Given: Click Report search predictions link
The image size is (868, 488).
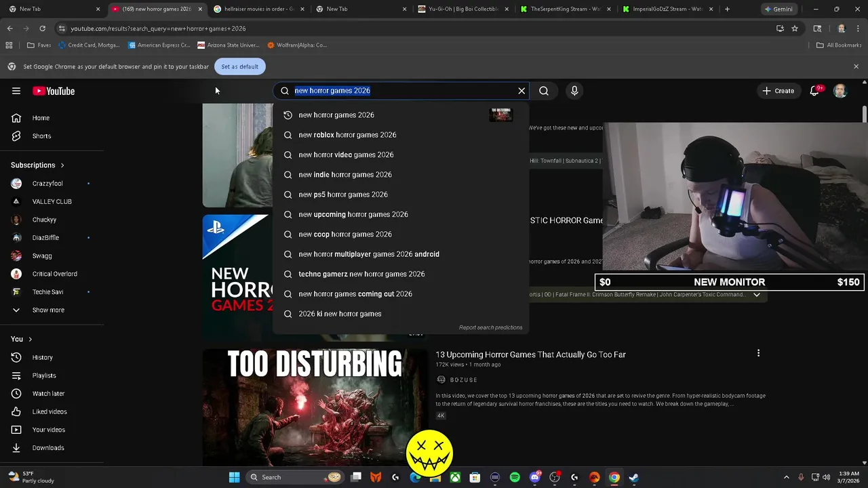Looking at the screenshot, I should (490, 327).
